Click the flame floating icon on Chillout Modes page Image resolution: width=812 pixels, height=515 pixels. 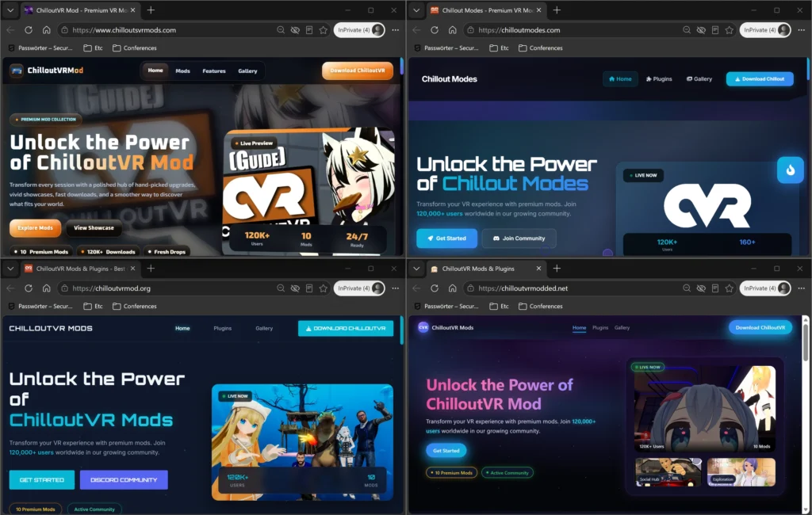click(x=791, y=170)
